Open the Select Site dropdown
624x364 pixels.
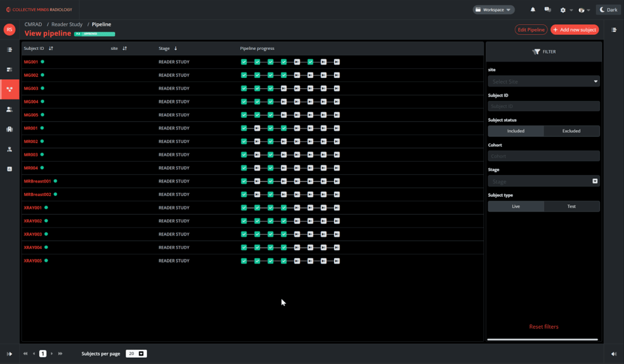pyautogui.click(x=544, y=82)
